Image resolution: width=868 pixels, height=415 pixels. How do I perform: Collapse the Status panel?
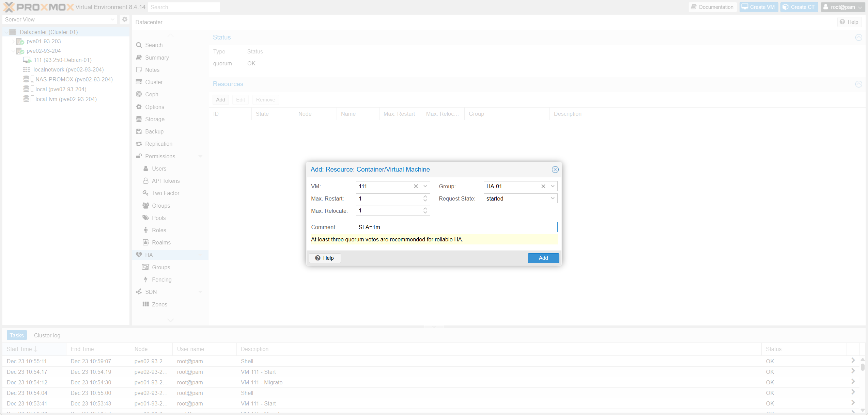click(858, 37)
